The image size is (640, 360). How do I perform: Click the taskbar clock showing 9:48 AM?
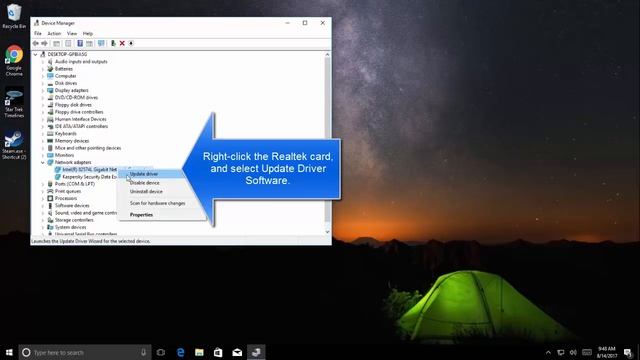tap(607, 352)
